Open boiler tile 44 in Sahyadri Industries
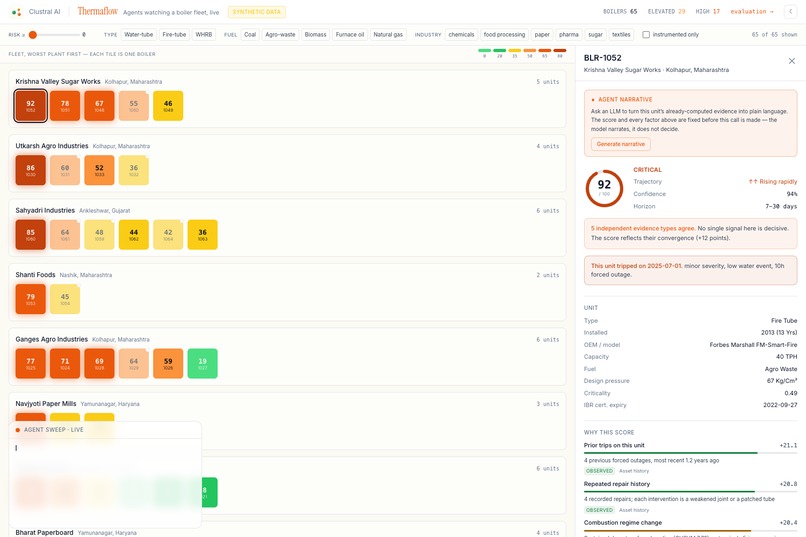The width and height of the screenshot is (806, 537). click(x=134, y=235)
